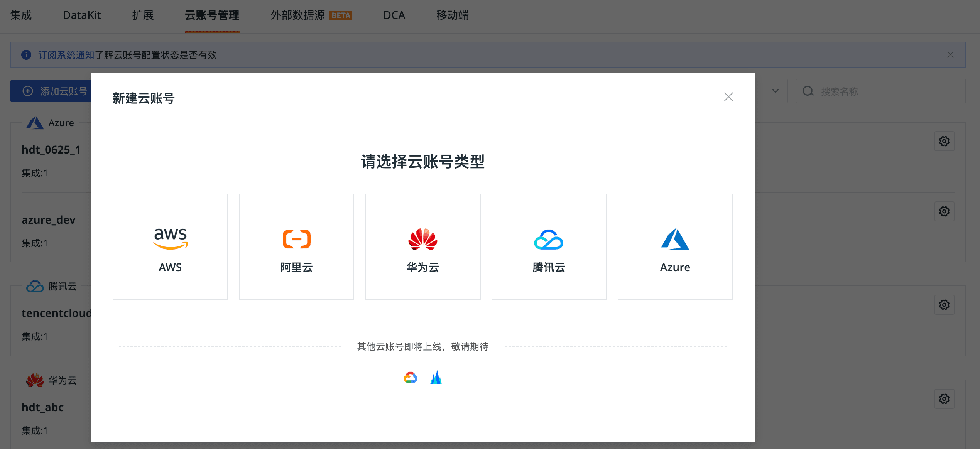980x449 pixels.
Task: Click the Google Cloud coming-soon icon
Action: [410, 378]
